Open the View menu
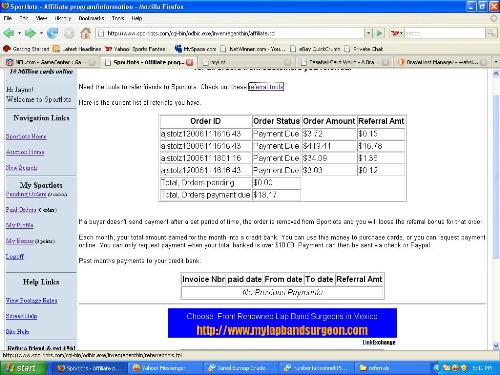This screenshot has width=500, height=375. coord(41,18)
